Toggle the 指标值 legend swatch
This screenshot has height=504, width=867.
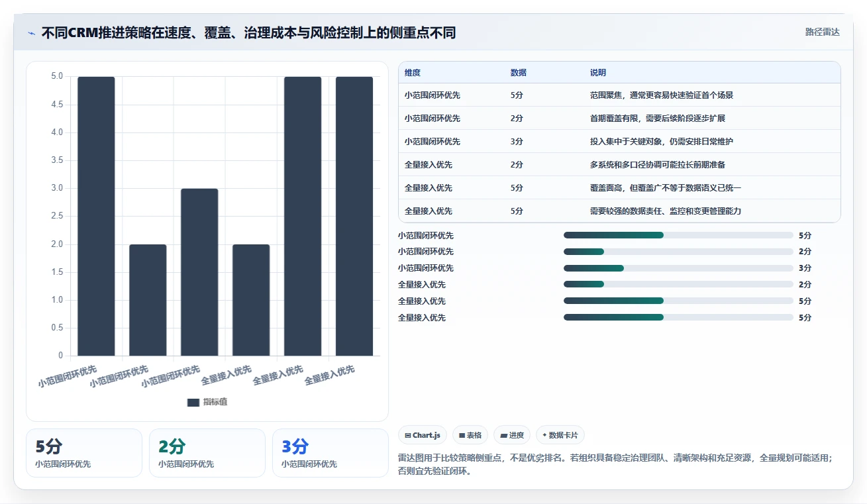(x=193, y=402)
